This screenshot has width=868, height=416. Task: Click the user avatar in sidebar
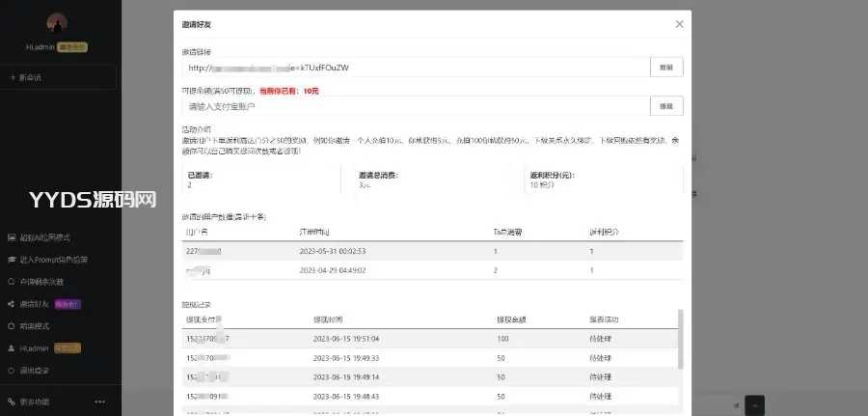[57, 24]
